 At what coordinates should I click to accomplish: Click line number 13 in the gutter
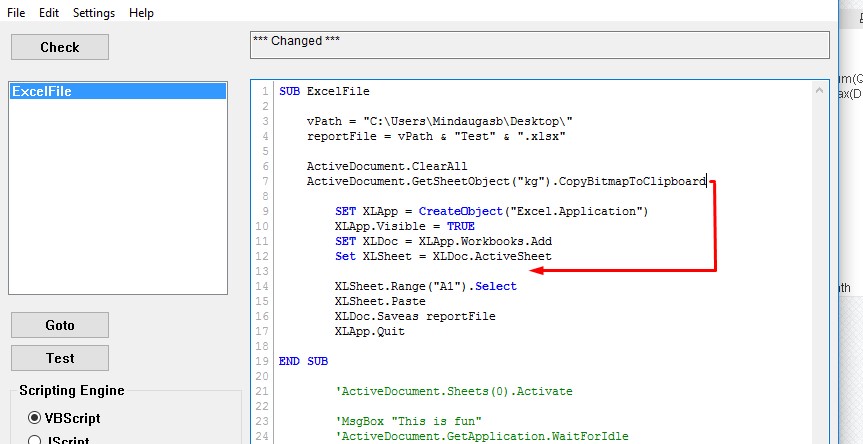(x=262, y=271)
